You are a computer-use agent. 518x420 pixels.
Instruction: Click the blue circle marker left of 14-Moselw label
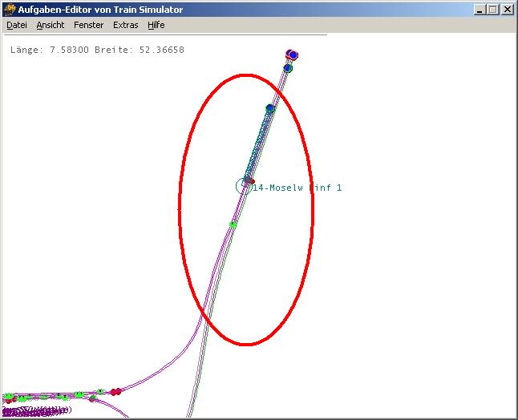point(242,186)
